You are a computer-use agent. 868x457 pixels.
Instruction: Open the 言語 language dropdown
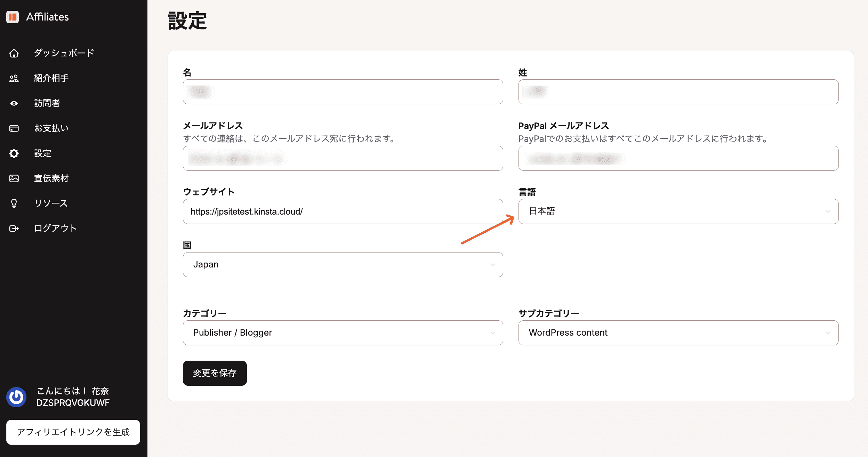point(678,211)
